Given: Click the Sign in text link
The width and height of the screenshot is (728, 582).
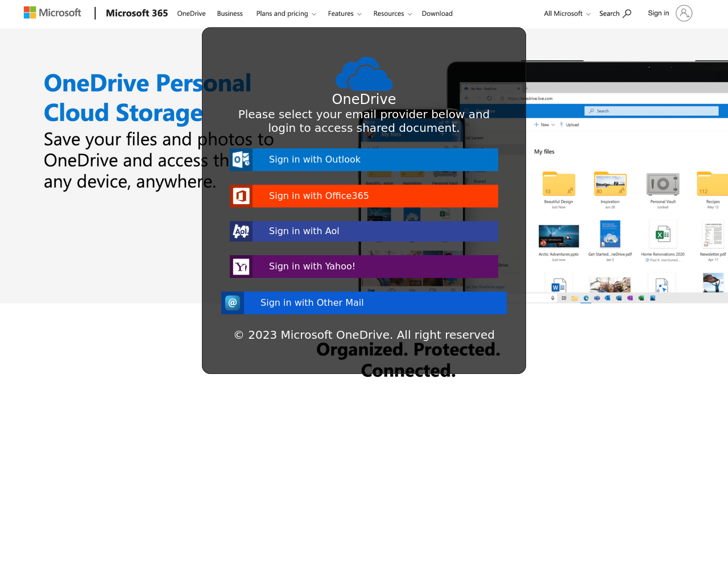Looking at the screenshot, I should (658, 13).
